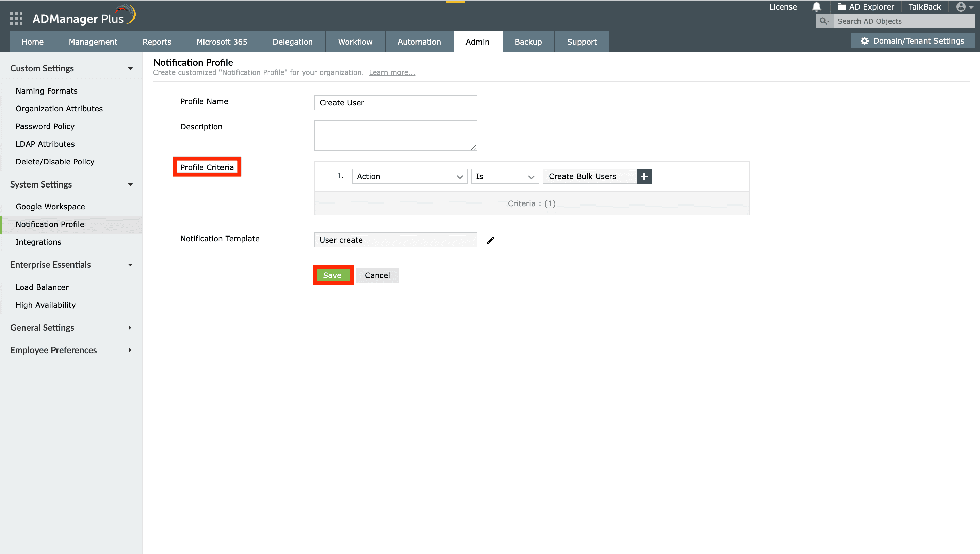This screenshot has height=554, width=980.
Task: Collapse the Custom Settings section
Action: [x=130, y=69]
